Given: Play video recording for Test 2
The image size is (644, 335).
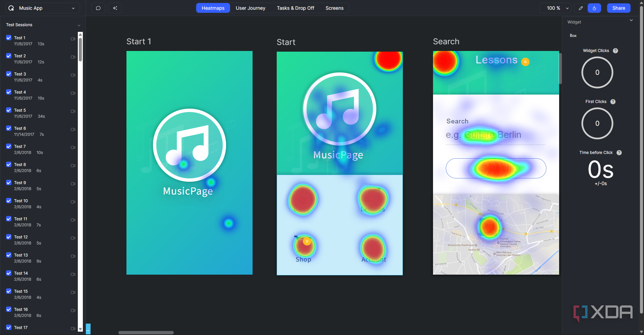Looking at the screenshot, I should point(73,57).
